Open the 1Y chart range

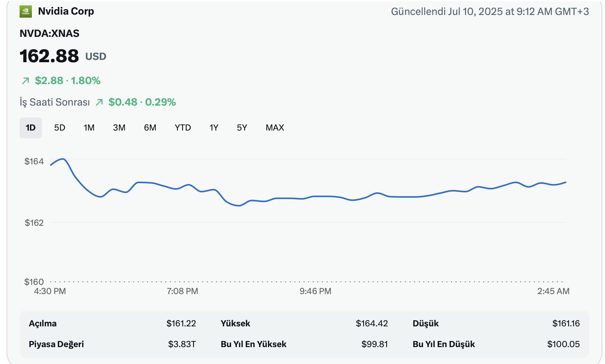(x=214, y=128)
